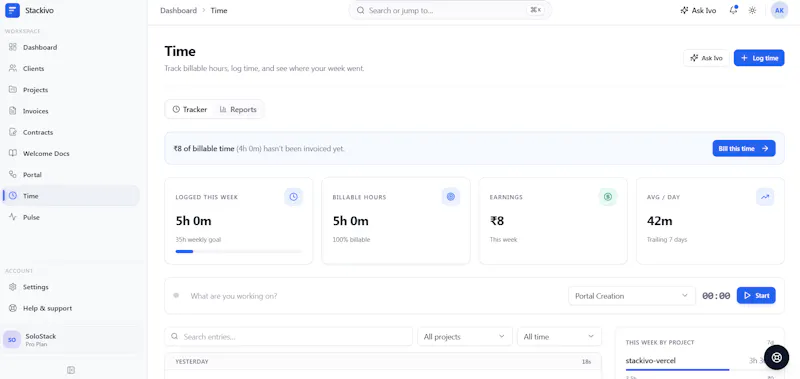
Task: Click the THIS WEEK BY PROJECT heading
Action: click(x=660, y=343)
